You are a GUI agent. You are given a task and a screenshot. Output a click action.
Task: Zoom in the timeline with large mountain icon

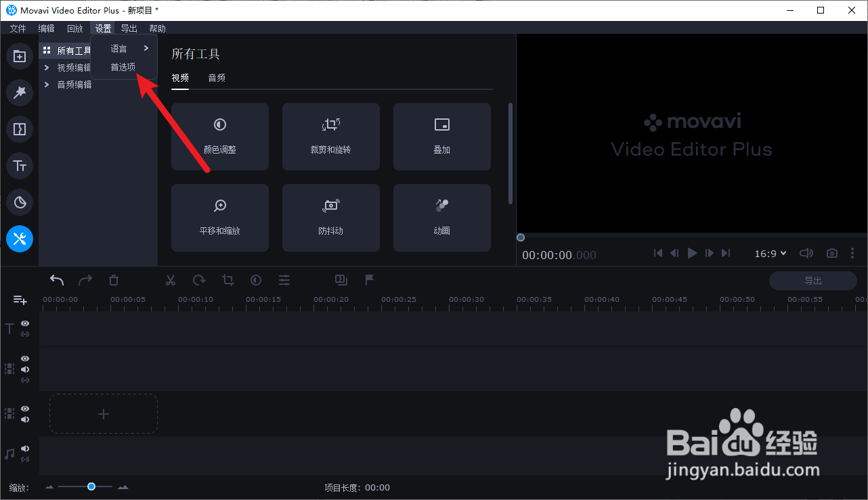[123, 487]
